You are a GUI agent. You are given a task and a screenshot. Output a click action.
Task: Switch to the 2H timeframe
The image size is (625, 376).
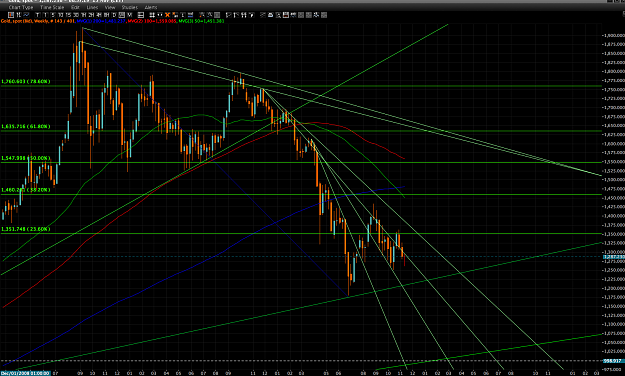91,15
